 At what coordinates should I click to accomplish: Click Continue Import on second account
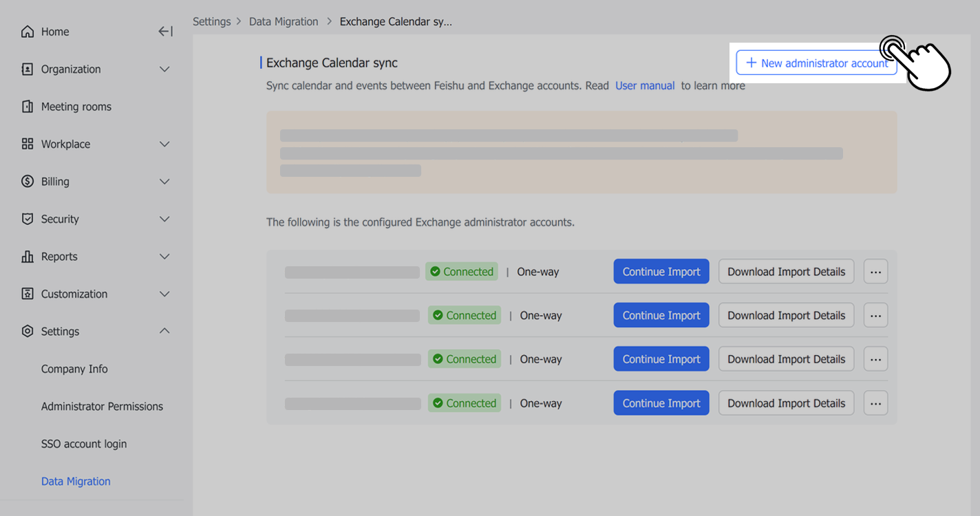[x=661, y=316]
